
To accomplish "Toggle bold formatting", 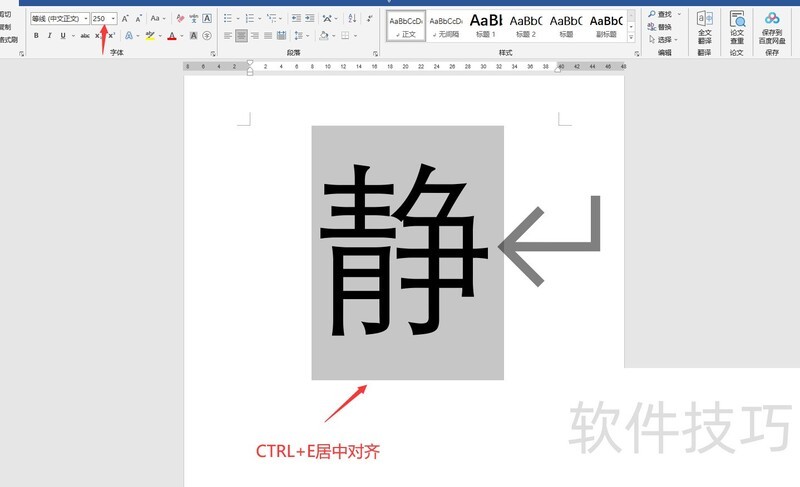I will click(x=36, y=36).
